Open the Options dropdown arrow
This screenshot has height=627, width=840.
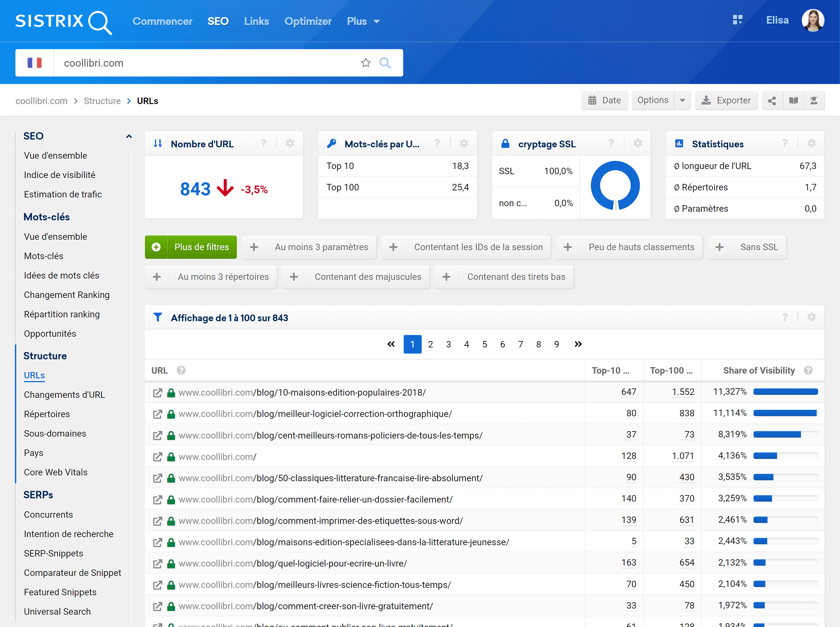(x=683, y=101)
